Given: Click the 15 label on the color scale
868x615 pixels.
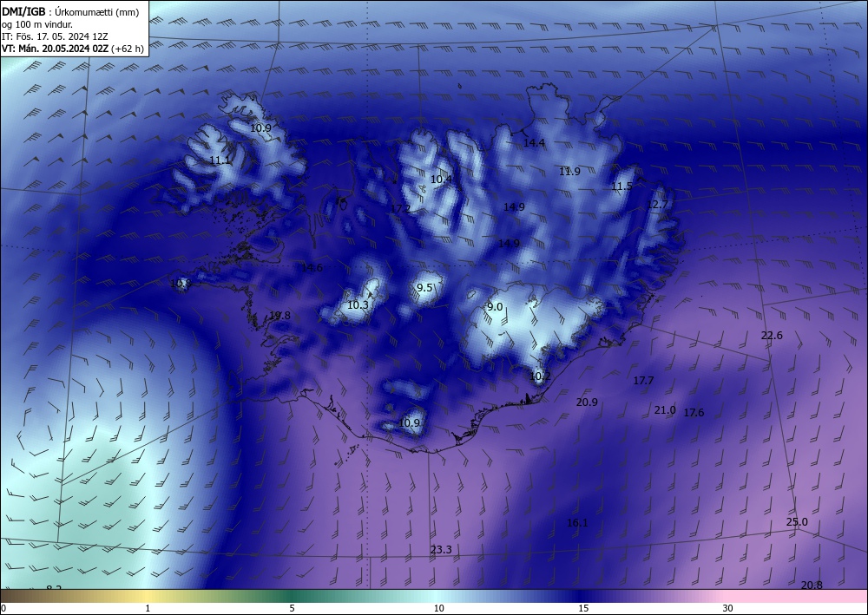Looking at the screenshot, I should click(x=583, y=608).
